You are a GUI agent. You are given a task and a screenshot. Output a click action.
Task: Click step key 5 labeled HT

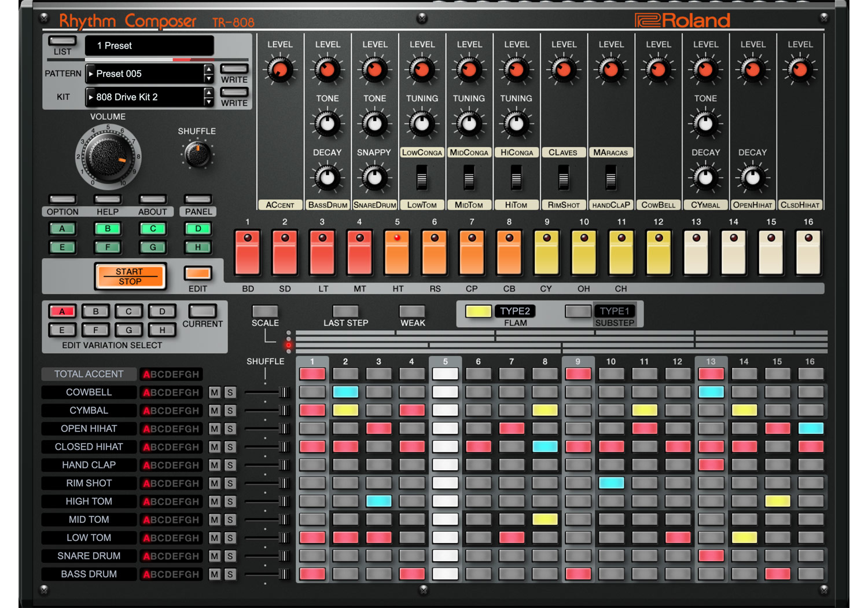tap(397, 252)
